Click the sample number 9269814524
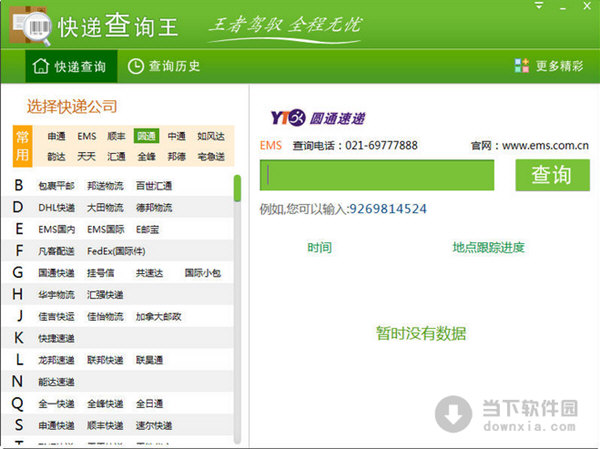This screenshot has height=449, width=600. coord(388,209)
